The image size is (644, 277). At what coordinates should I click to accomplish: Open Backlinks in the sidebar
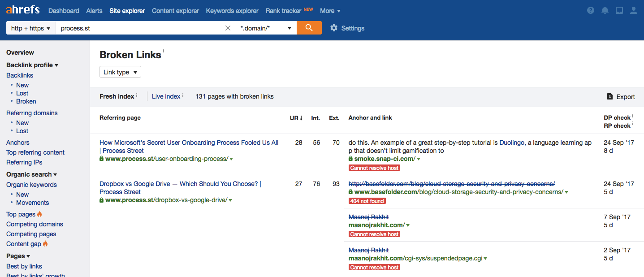[x=20, y=75]
